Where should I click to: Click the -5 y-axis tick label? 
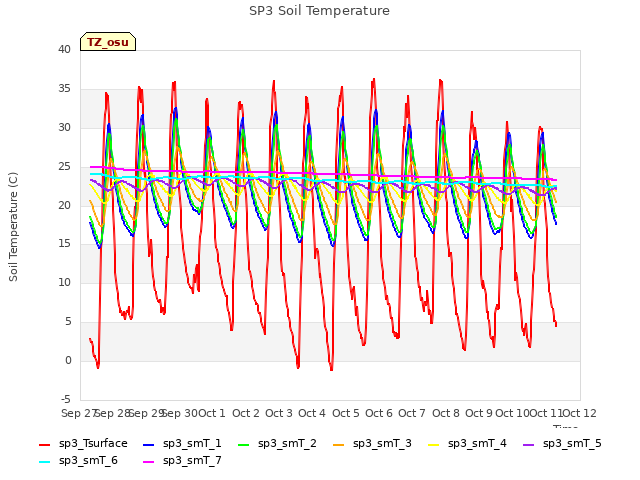coord(66,399)
